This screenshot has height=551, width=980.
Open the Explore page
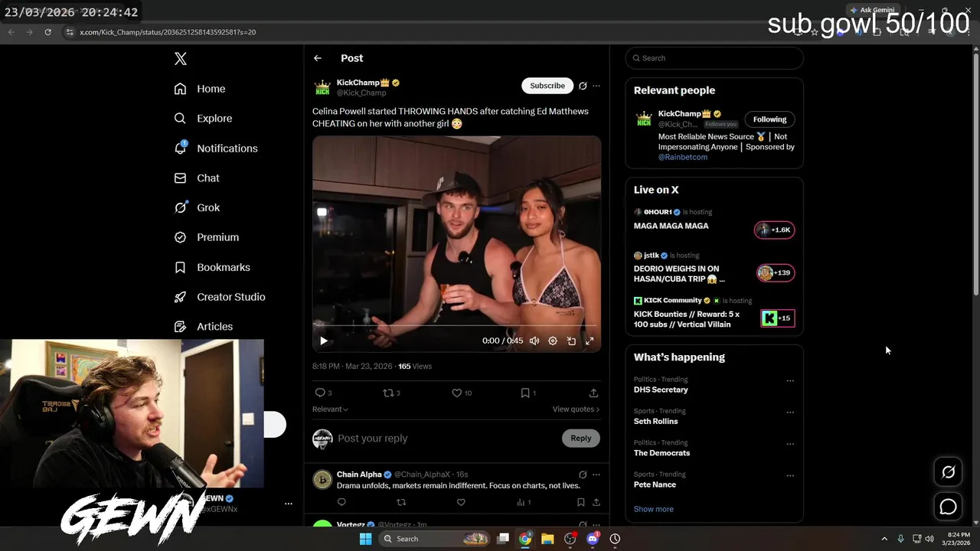(203, 119)
